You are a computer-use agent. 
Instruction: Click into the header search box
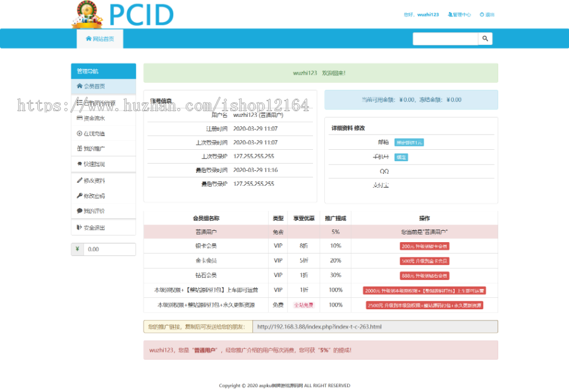click(445, 39)
